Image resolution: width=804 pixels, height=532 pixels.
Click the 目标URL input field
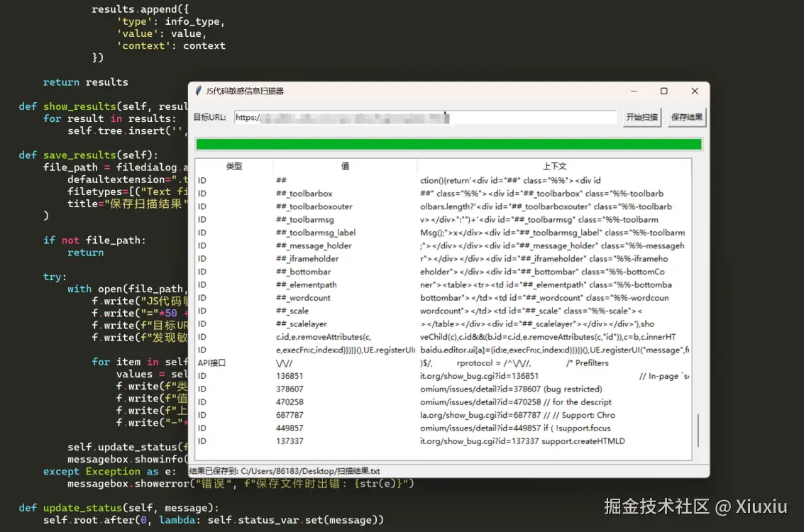[425, 117]
